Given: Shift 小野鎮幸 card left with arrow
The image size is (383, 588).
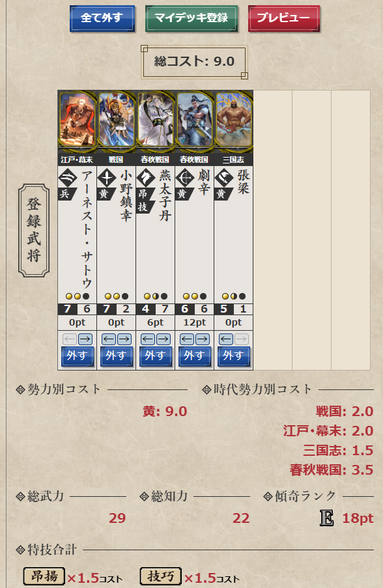Looking at the screenshot, I should [x=108, y=339].
